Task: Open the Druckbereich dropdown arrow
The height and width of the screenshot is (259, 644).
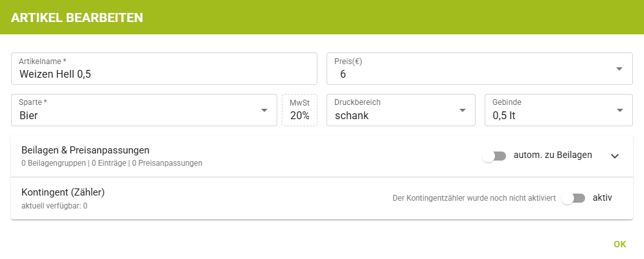Action: (x=462, y=110)
